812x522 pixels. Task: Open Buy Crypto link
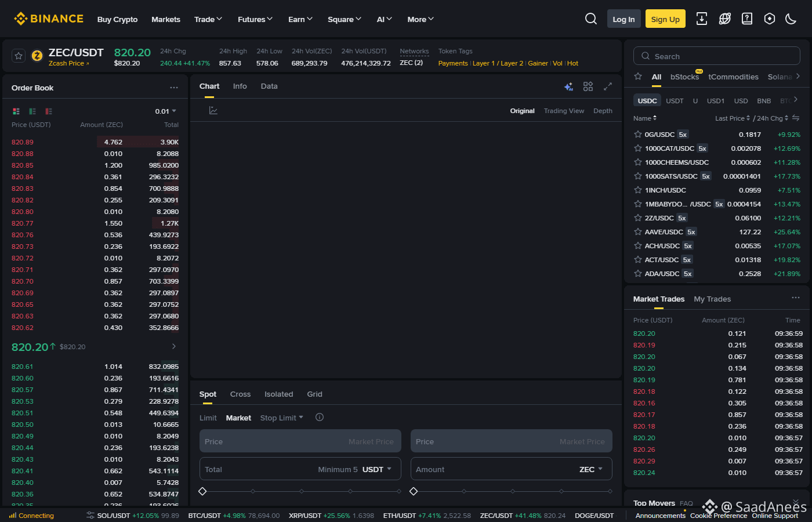[x=117, y=19]
